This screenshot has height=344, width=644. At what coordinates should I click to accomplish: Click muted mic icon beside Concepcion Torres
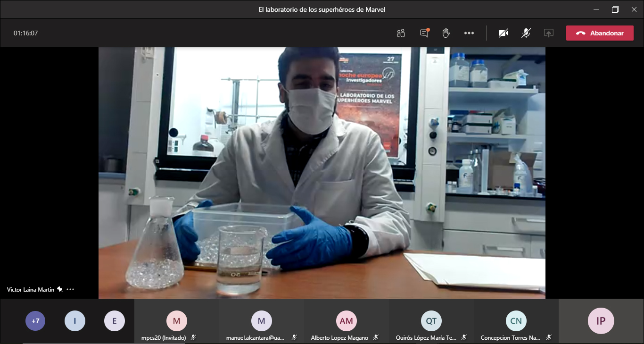(549, 337)
